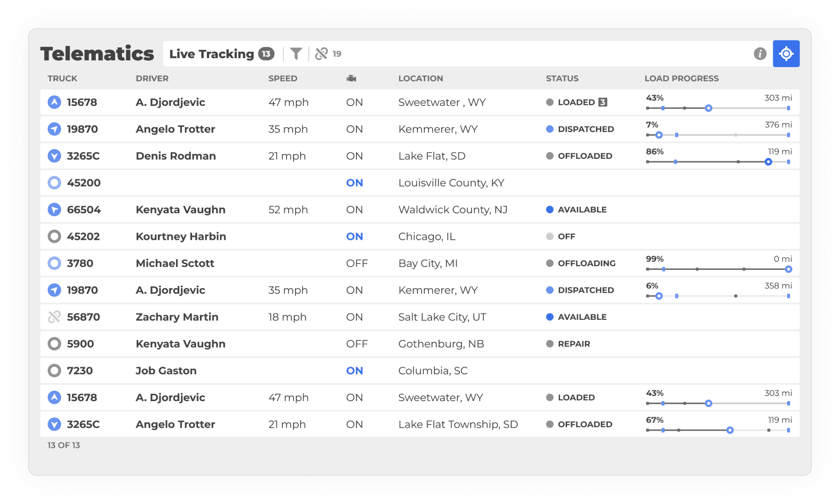Click direction icon for truck 66504

point(54,209)
